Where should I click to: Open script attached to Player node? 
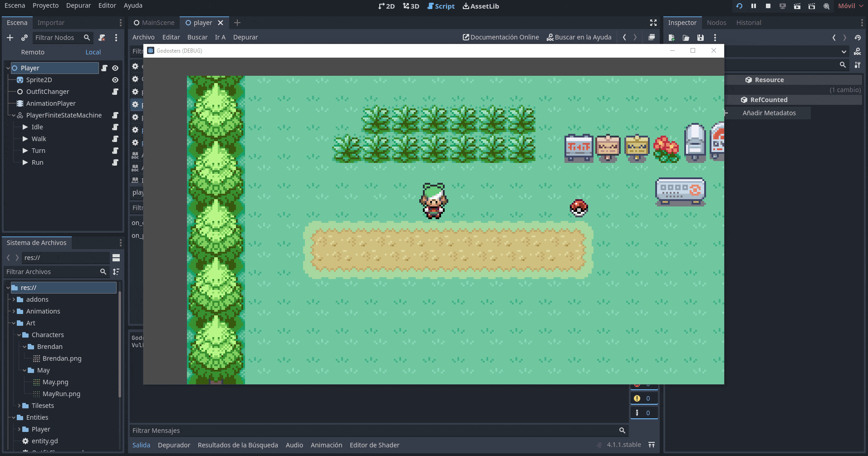click(x=104, y=68)
